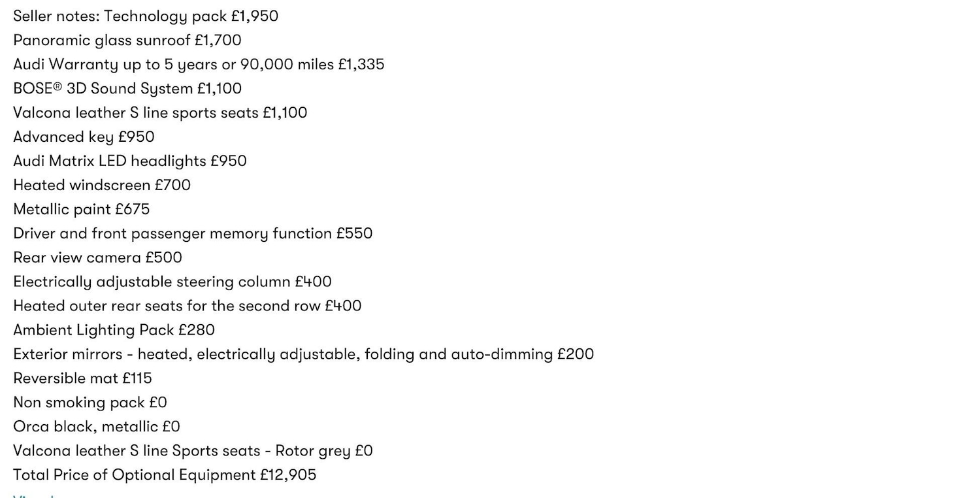Click the Advanced key £950 text
980x498 pixels.
point(84,137)
